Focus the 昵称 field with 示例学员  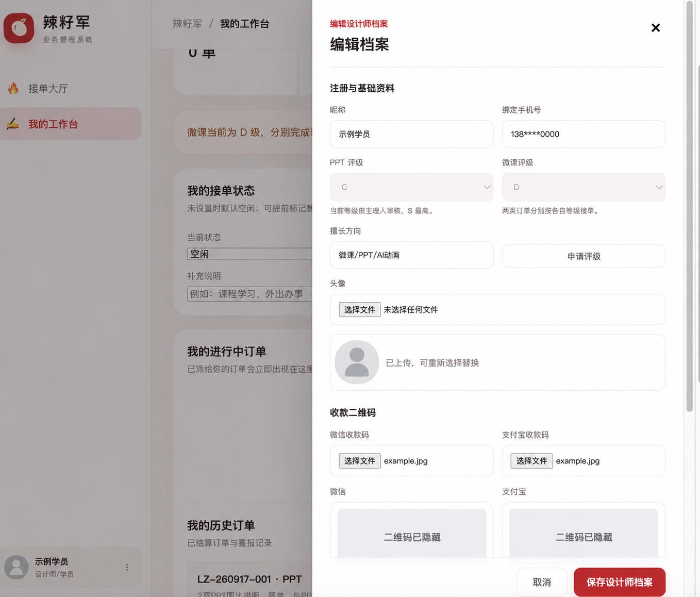411,134
